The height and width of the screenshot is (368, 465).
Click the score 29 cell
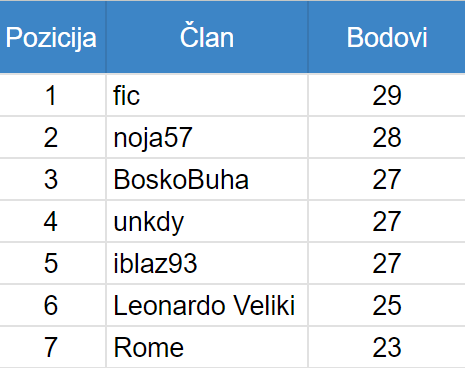point(387,95)
